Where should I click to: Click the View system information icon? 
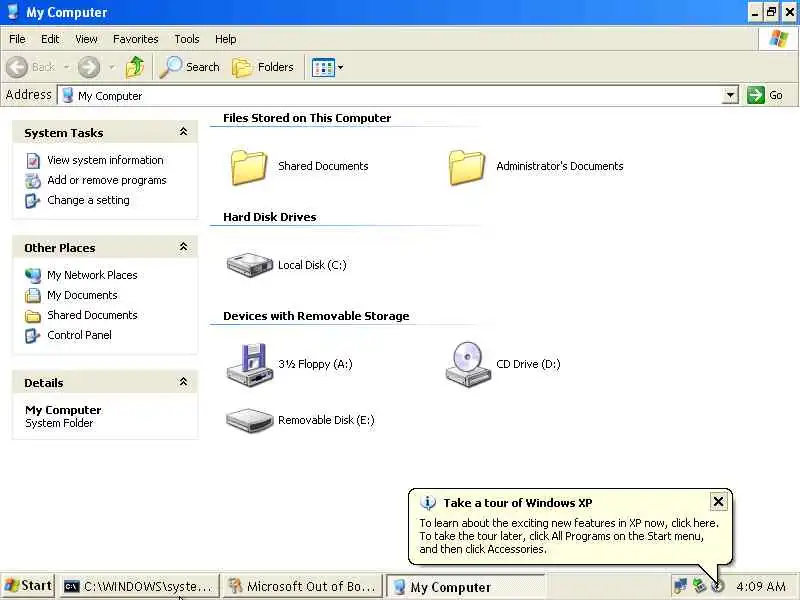[x=33, y=161]
